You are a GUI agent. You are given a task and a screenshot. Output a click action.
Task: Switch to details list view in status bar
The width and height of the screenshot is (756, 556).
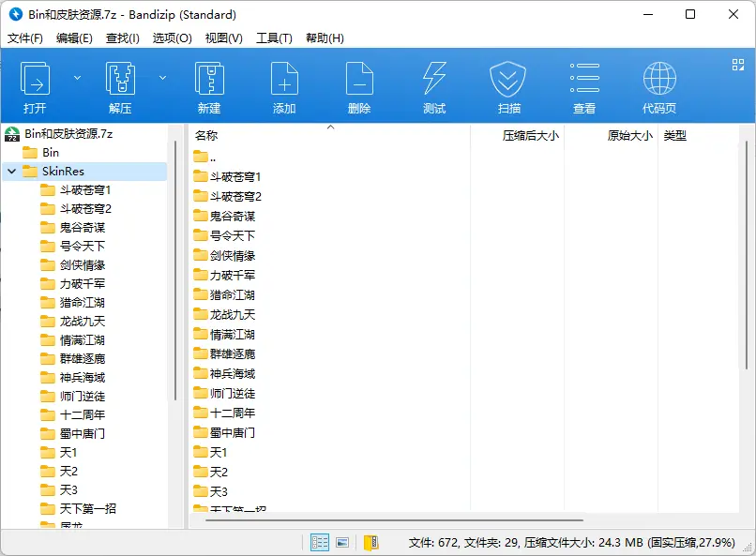tap(320, 543)
